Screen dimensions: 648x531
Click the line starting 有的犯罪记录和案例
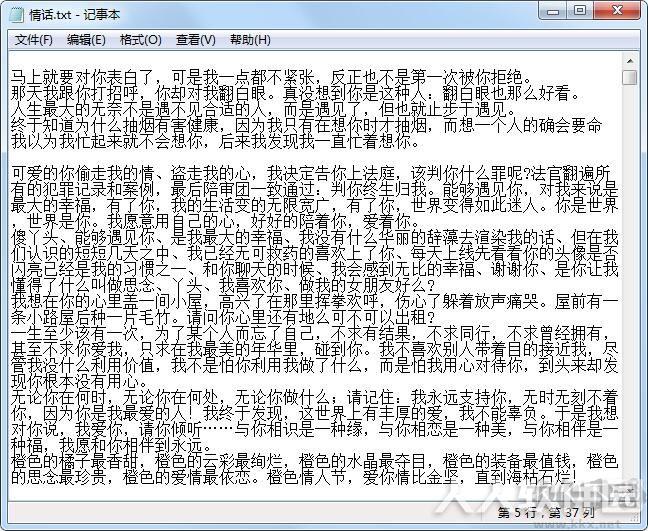coord(314,190)
